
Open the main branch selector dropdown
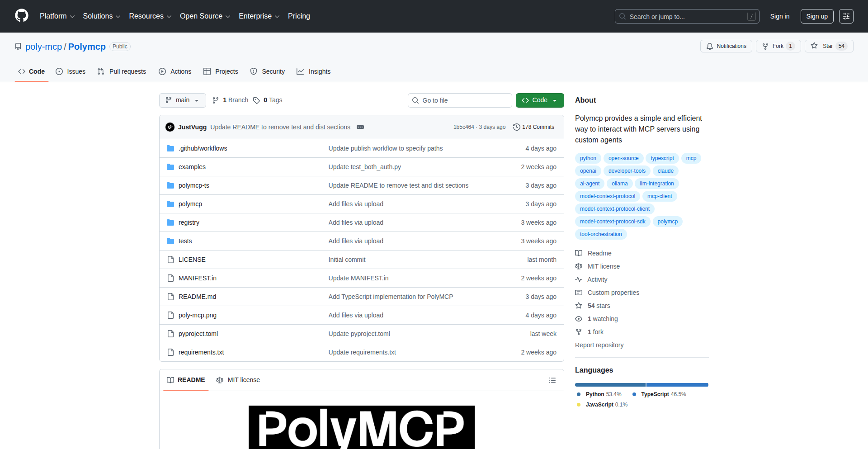182,100
